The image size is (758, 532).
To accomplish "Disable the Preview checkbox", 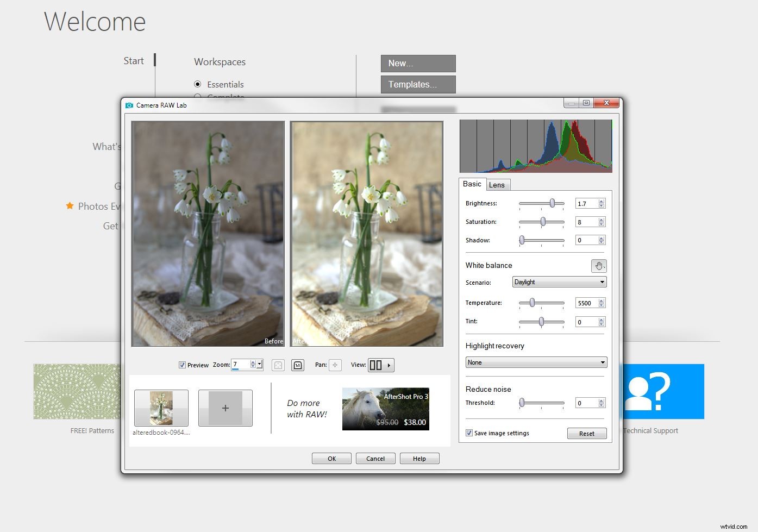I will pos(183,365).
